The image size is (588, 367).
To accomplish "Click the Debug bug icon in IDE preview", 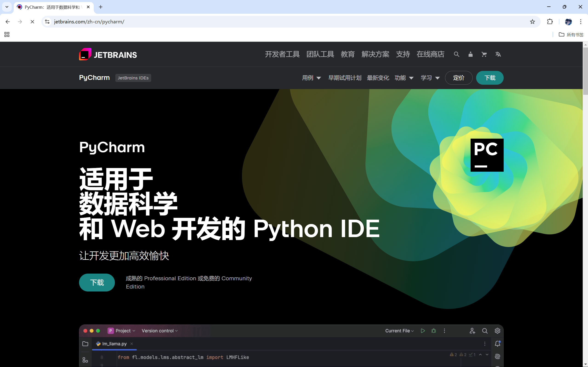I will point(434,331).
